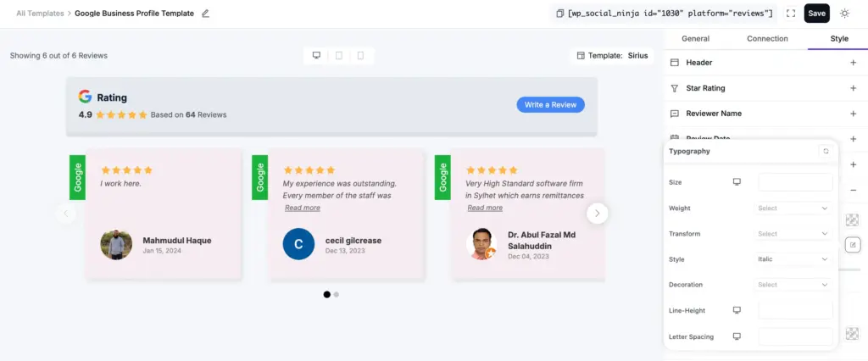Switch to the Style tab

point(839,39)
